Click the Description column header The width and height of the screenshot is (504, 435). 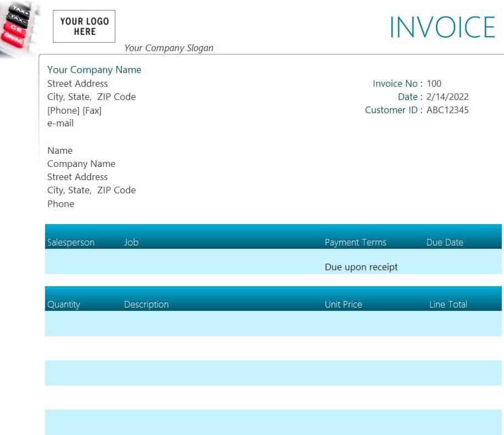coord(146,304)
